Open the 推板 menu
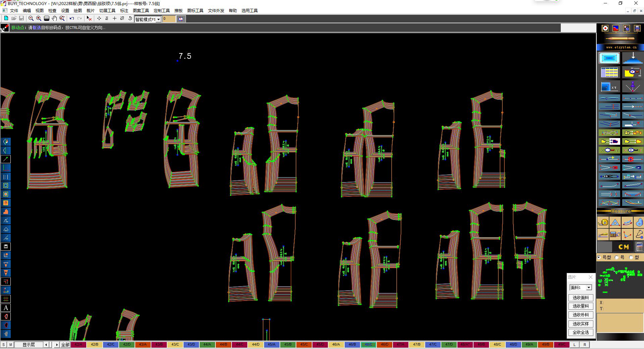This screenshot has width=644, height=349. [179, 10]
